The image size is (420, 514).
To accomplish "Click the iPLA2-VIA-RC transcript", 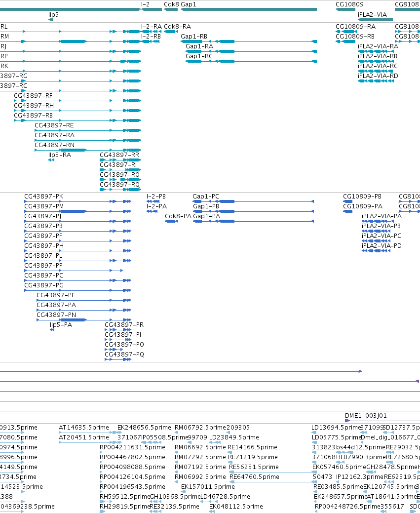I will (x=375, y=71).
